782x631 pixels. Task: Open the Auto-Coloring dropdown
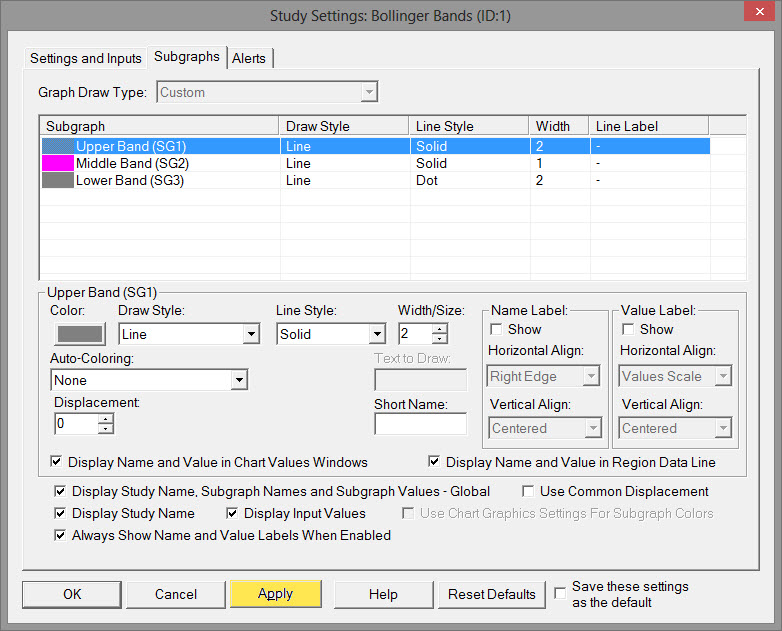tap(239, 381)
